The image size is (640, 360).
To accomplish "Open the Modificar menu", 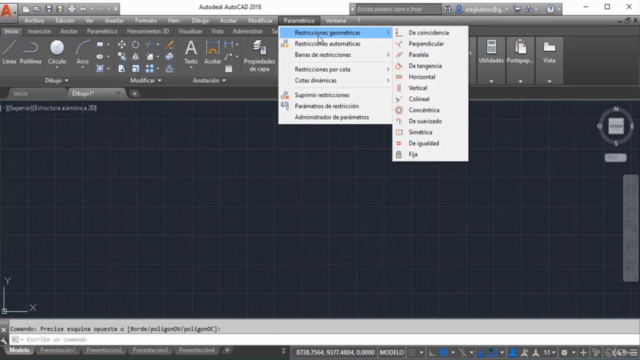I will tap(260, 20).
